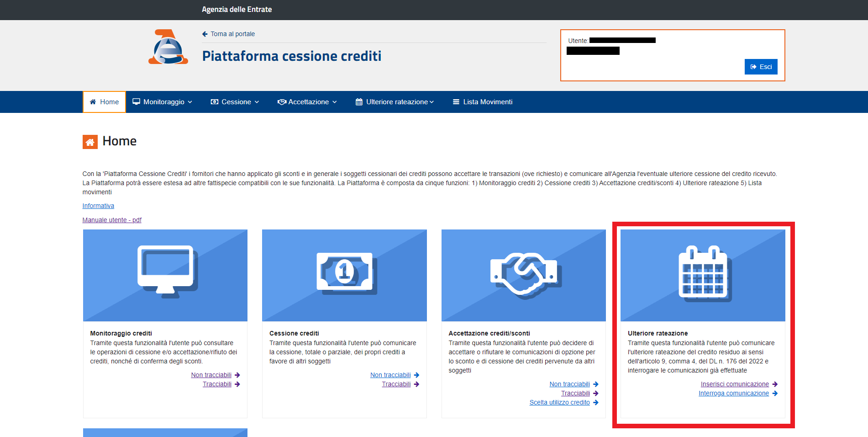
Task: Click the Piattaforma cessione crediti title
Action: click(x=292, y=56)
